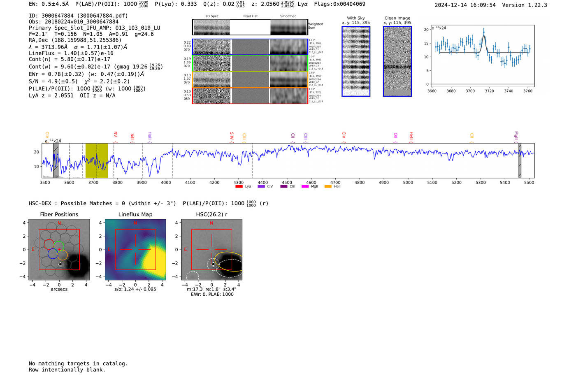Click the yellow highlighted band in full spectrum
Viewport: 576px width, 392px height.
(x=97, y=160)
